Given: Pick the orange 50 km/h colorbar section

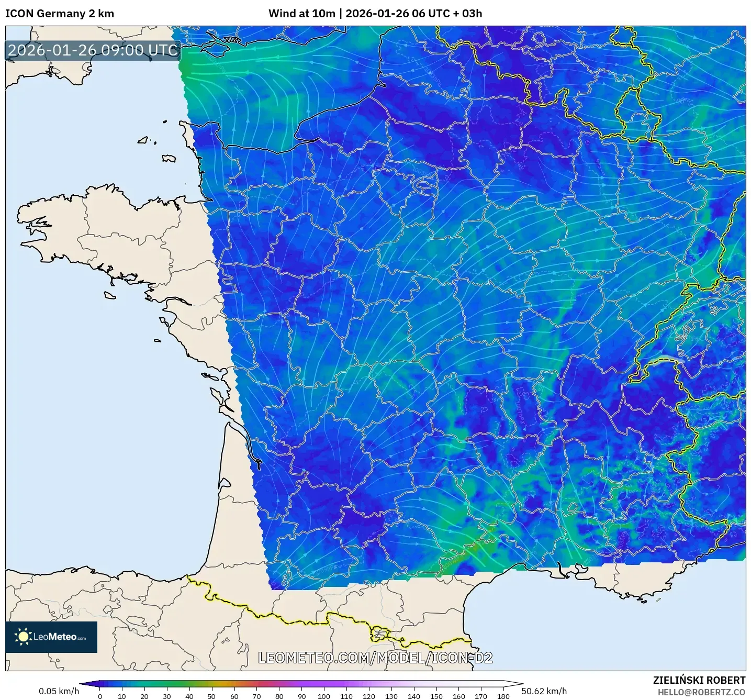Looking at the screenshot, I should [212, 683].
